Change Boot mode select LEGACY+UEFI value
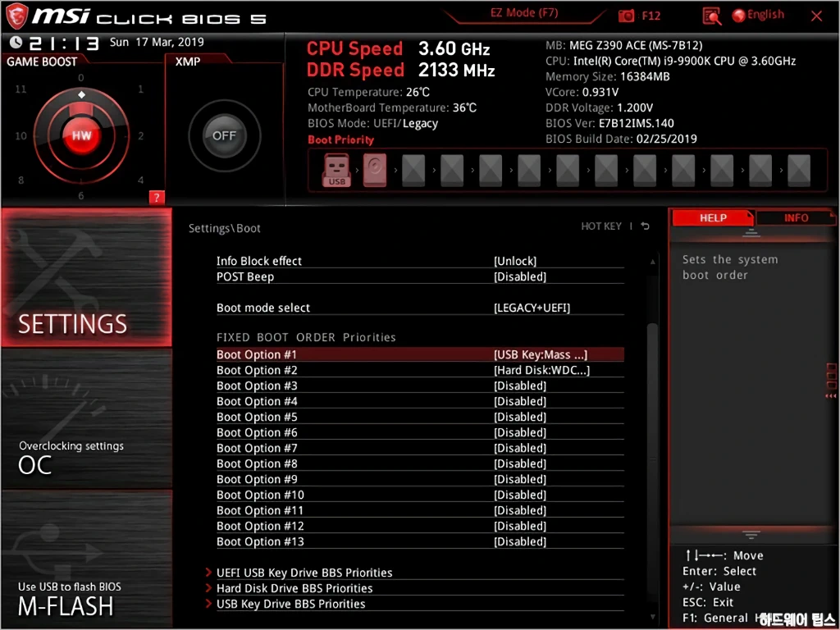This screenshot has width=840, height=630. tap(532, 308)
